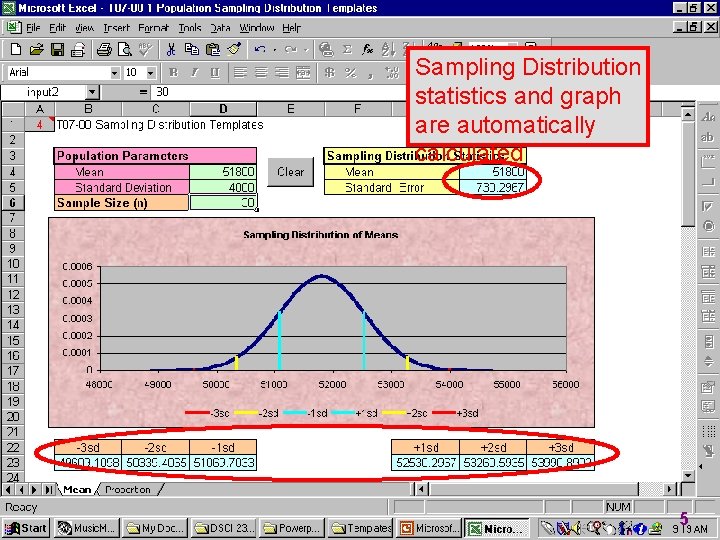Redo the last undone action
The image size is (720, 540).
[x=290, y=49]
